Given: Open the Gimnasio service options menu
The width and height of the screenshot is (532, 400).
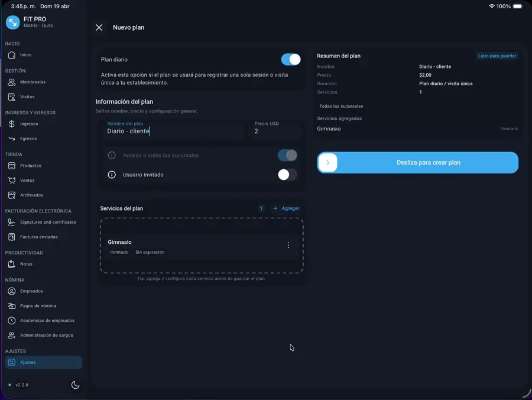Looking at the screenshot, I should point(288,246).
